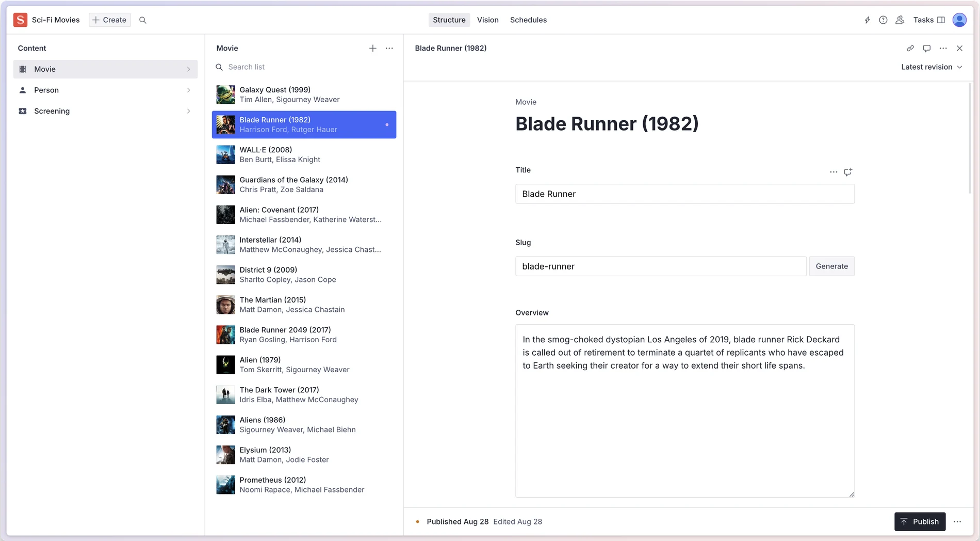Open the user avatar menu
The height and width of the screenshot is (541, 980).
[959, 20]
